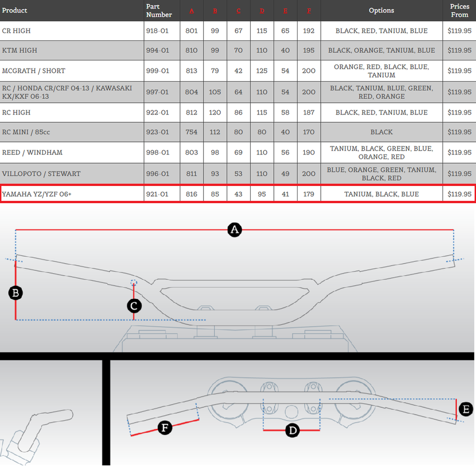The width and height of the screenshot is (476, 471).
Task: Select the circle C marker on handlebar diagram
Action: [134, 305]
